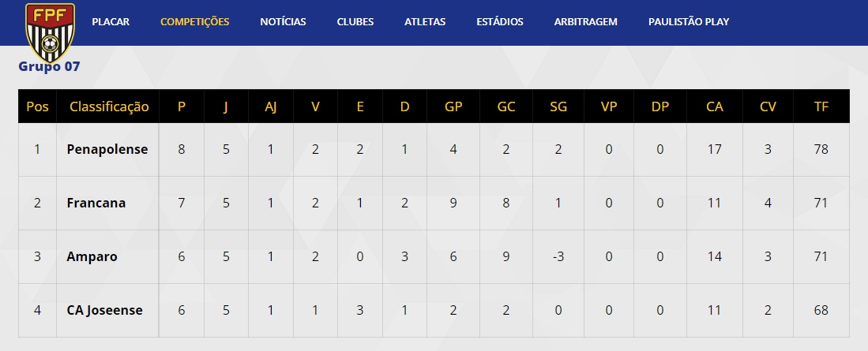Image resolution: width=868 pixels, height=351 pixels.
Task: Click the CA column header
Action: click(715, 106)
